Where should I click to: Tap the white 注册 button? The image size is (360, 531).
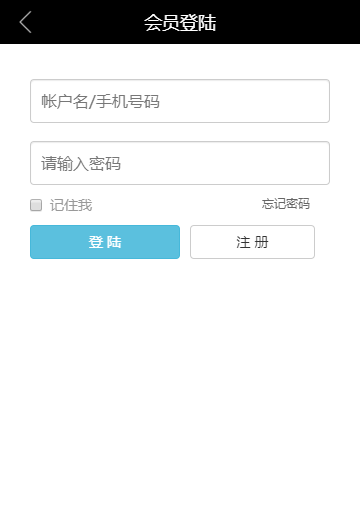click(252, 242)
